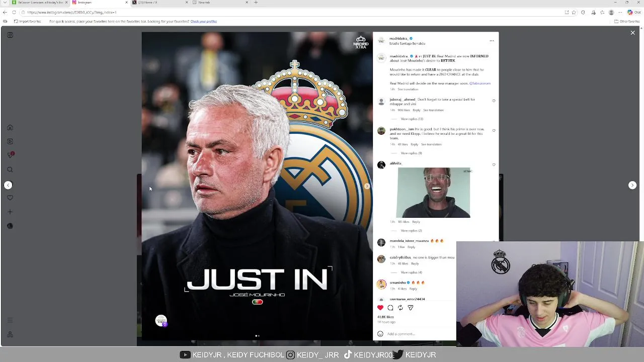Viewport: 644px width, 362px height.
Task: Reply to pukhtoon__ism comment
Action: point(415,144)
